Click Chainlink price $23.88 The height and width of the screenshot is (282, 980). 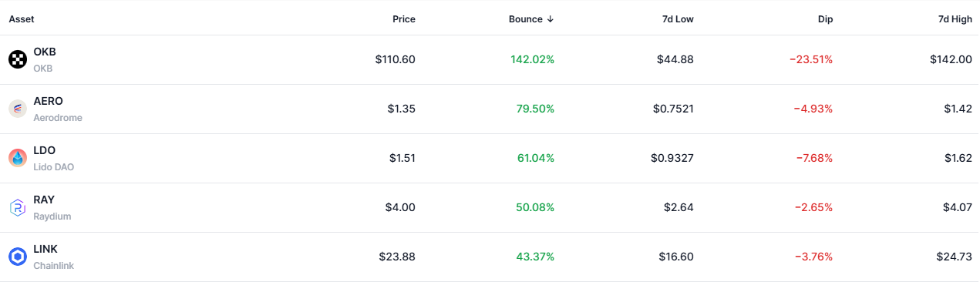(x=397, y=257)
